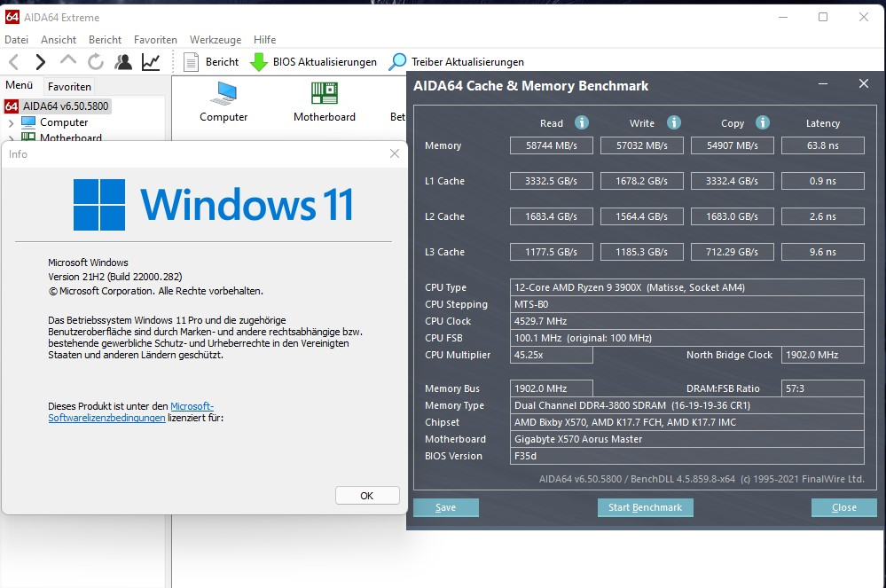The height and width of the screenshot is (588, 886).
Task: Switch to the Menü tab
Action: click(20, 85)
